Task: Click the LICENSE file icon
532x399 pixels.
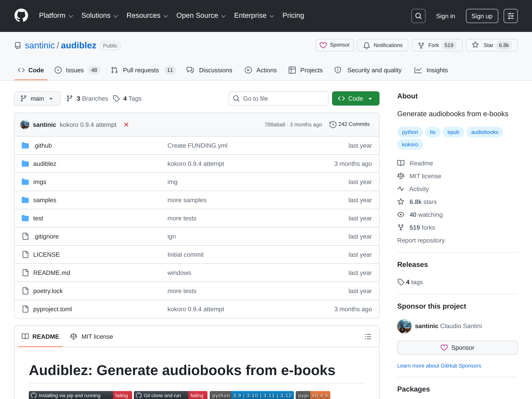Action: pos(25,254)
